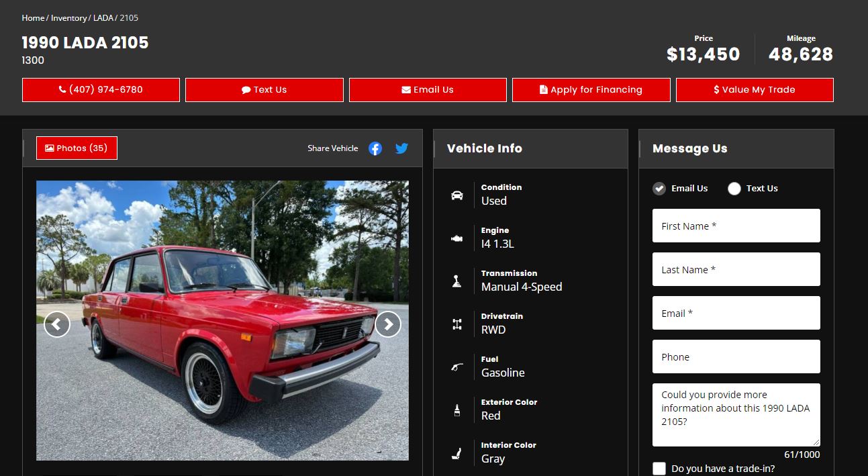
Task: Show previous photo with left arrow
Action: (x=57, y=324)
